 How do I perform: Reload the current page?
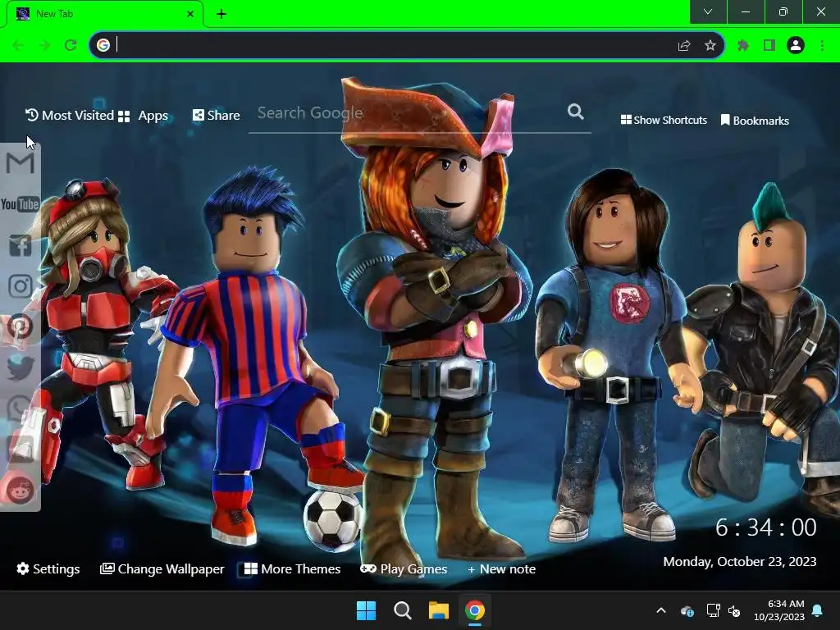tap(71, 45)
